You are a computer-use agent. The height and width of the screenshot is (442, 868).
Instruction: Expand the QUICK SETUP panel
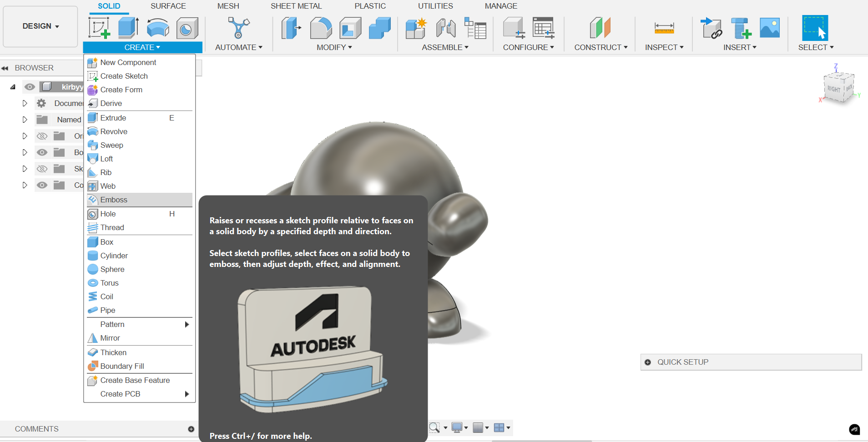pyautogui.click(x=648, y=362)
